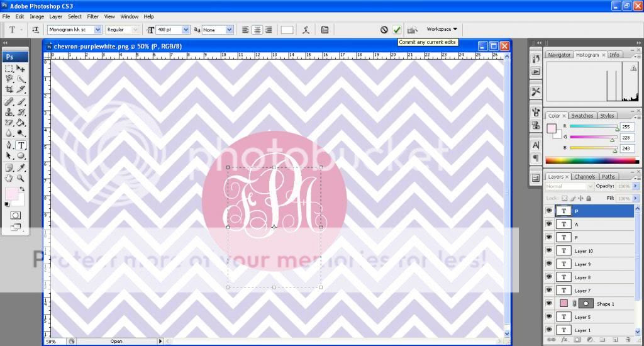
Task: Click the zoom percentage field 50%
Action: pyautogui.click(x=55, y=341)
